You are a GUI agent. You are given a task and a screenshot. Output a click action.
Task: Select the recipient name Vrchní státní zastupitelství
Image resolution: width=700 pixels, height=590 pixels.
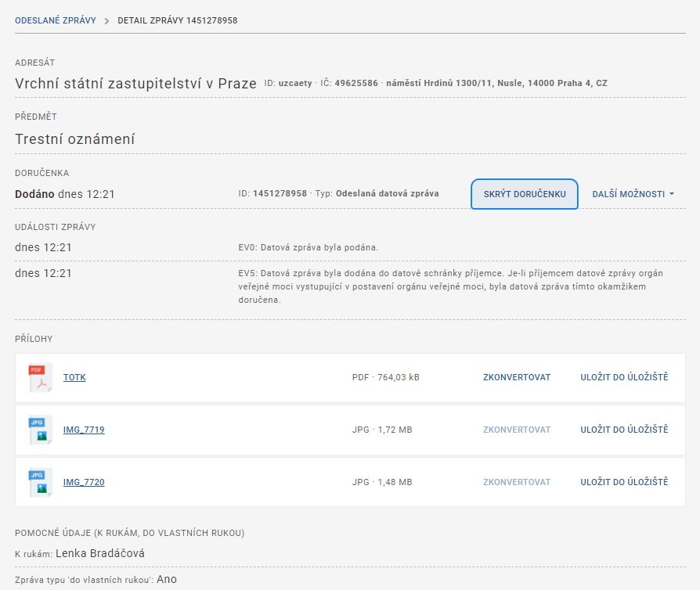(135, 83)
